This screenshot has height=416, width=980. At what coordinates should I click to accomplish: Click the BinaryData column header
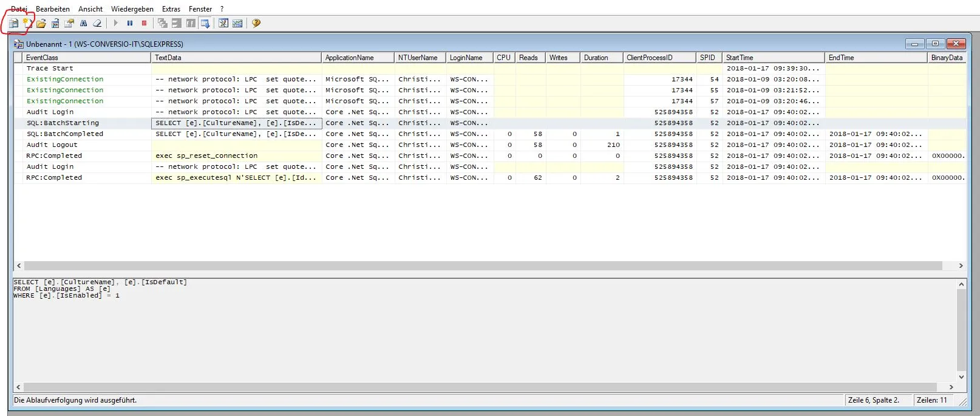947,58
